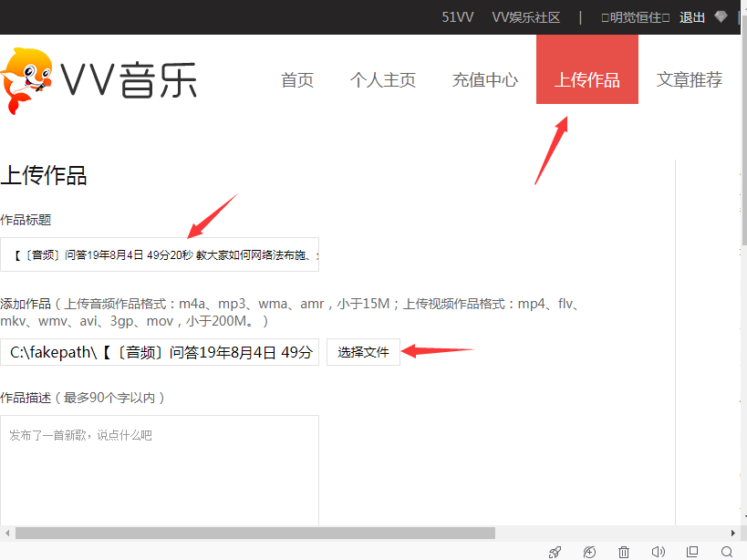Click the rocket accelerator icon in status bar

coord(555,552)
